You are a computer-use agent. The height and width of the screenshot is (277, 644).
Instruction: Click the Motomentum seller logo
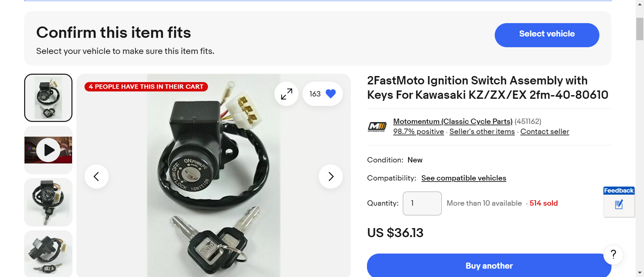[x=377, y=127]
